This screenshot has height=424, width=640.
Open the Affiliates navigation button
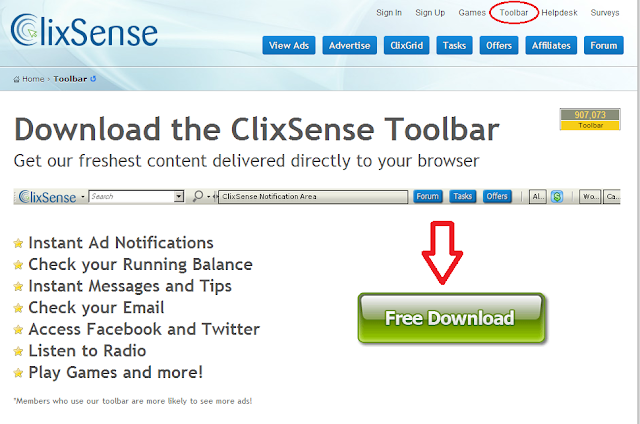pos(551,45)
